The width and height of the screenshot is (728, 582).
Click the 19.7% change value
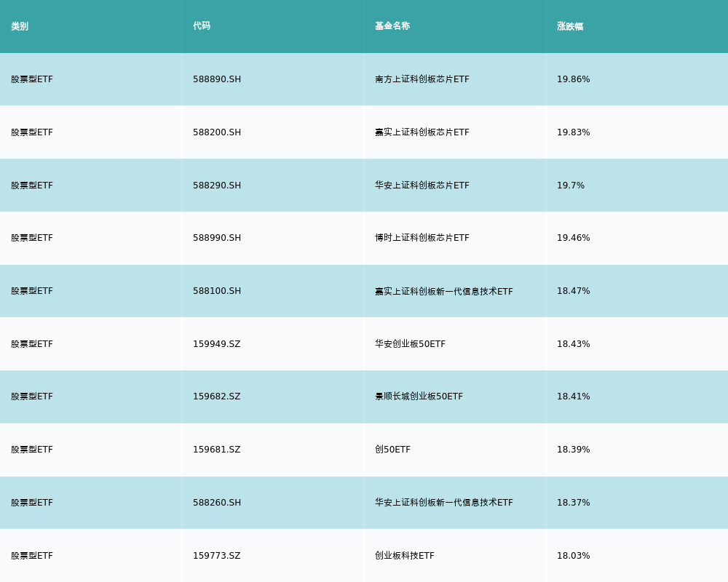[571, 186]
